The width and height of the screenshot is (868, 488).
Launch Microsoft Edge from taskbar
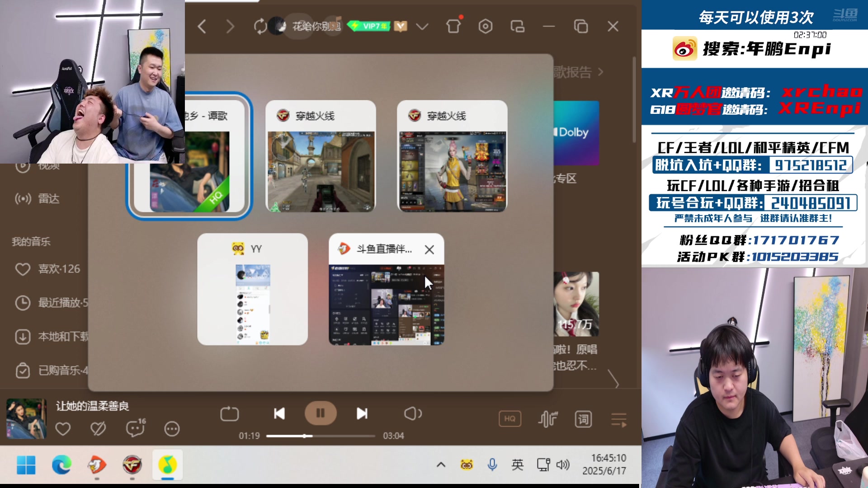61,465
